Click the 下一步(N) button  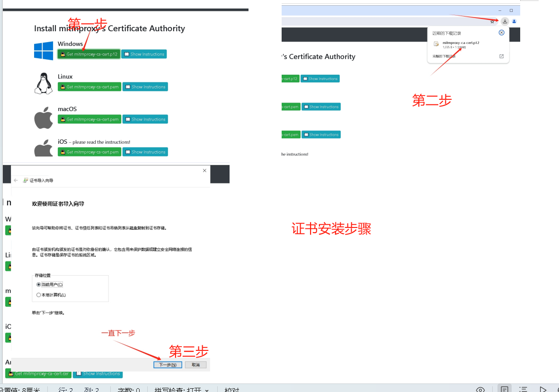(x=168, y=365)
